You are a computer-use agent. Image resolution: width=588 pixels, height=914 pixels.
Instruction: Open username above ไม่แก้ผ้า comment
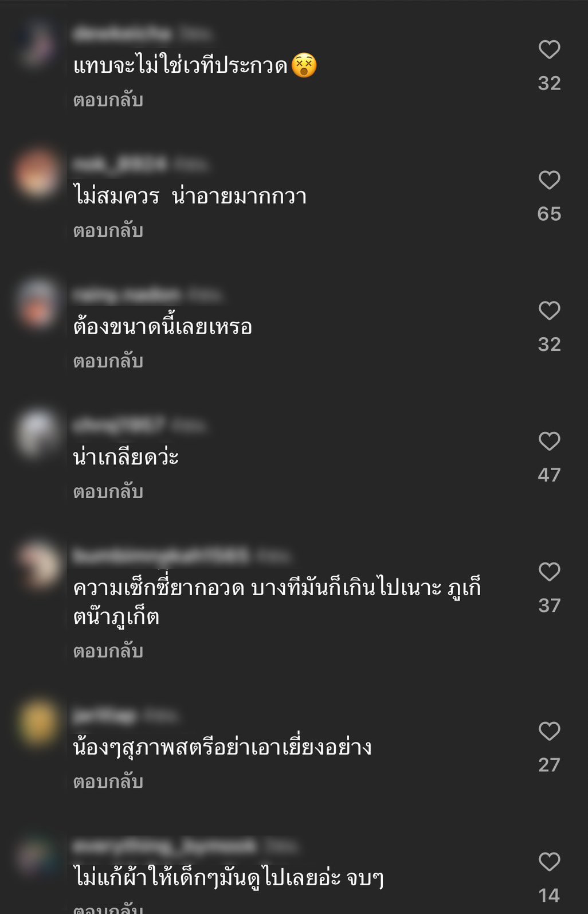click(164, 846)
